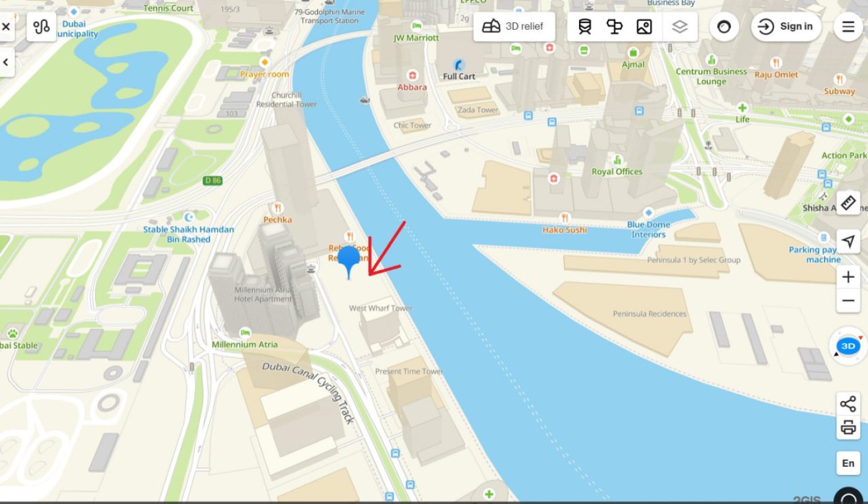Open the photo layer icon
Screen dimensions: 868x504
(644, 27)
